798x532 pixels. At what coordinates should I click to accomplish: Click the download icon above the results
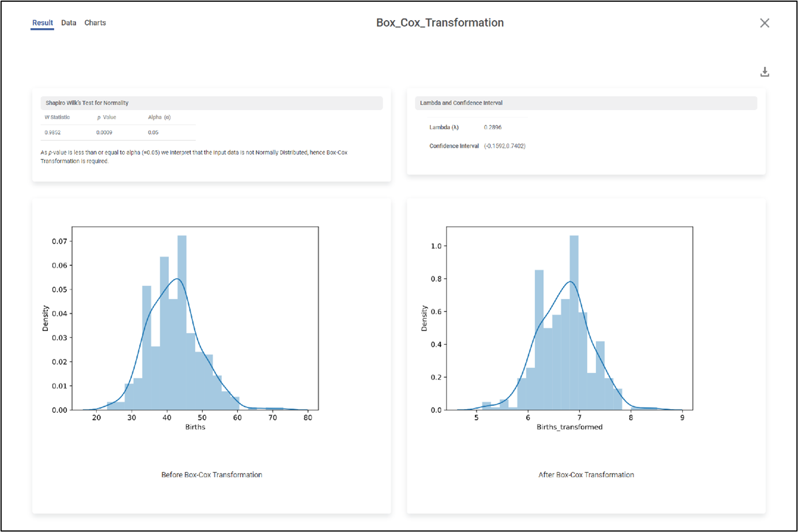pos(765,72)
